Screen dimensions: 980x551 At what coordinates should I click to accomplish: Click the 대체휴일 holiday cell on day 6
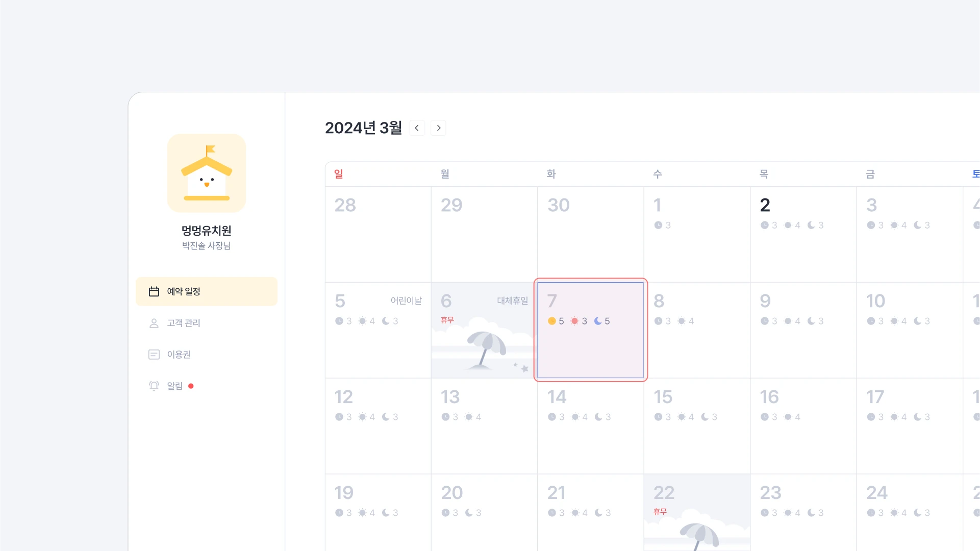pyautogui.click(x=484, y=330)
